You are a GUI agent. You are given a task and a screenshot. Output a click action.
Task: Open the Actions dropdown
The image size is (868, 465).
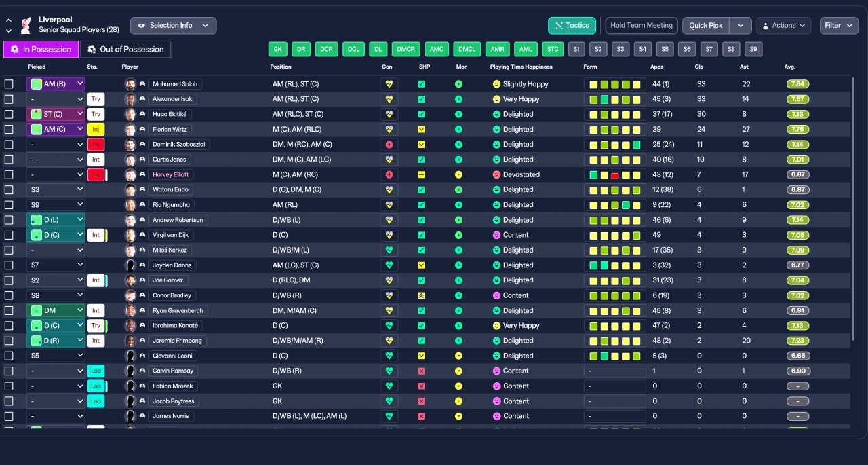(783, 26)
